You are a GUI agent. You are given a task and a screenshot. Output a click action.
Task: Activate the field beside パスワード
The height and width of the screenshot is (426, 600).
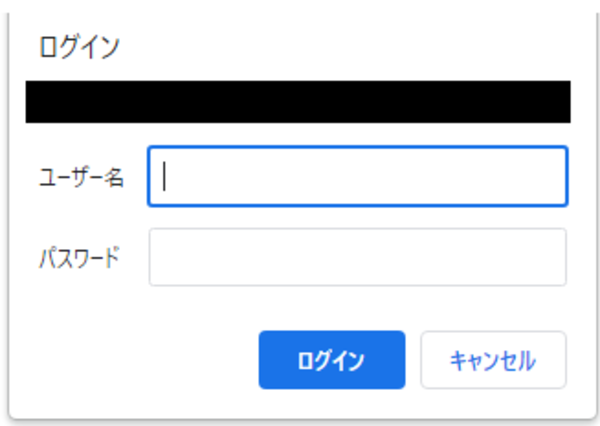(x=357, y=257)
